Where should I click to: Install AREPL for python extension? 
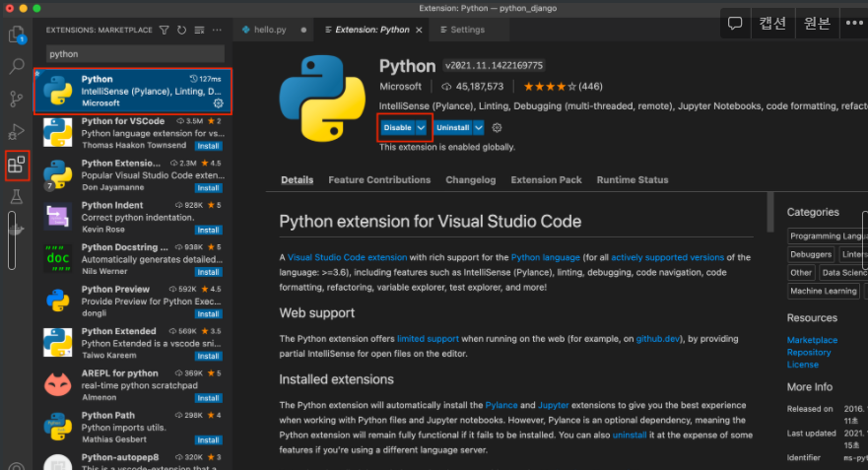[x=208, y=399]
